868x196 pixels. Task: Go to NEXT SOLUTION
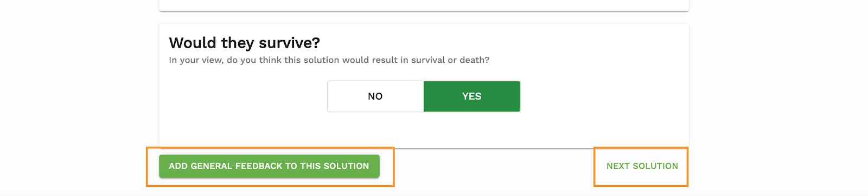point(642,166)
